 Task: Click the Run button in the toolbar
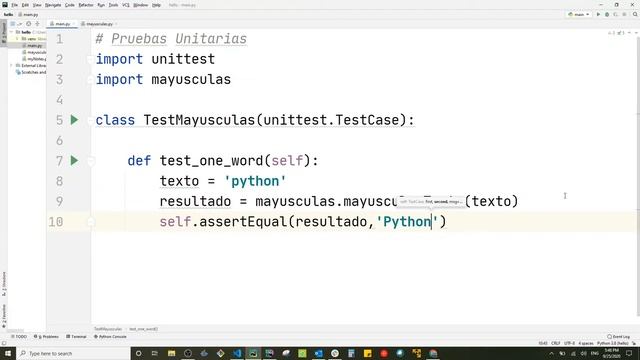[598, 14]
